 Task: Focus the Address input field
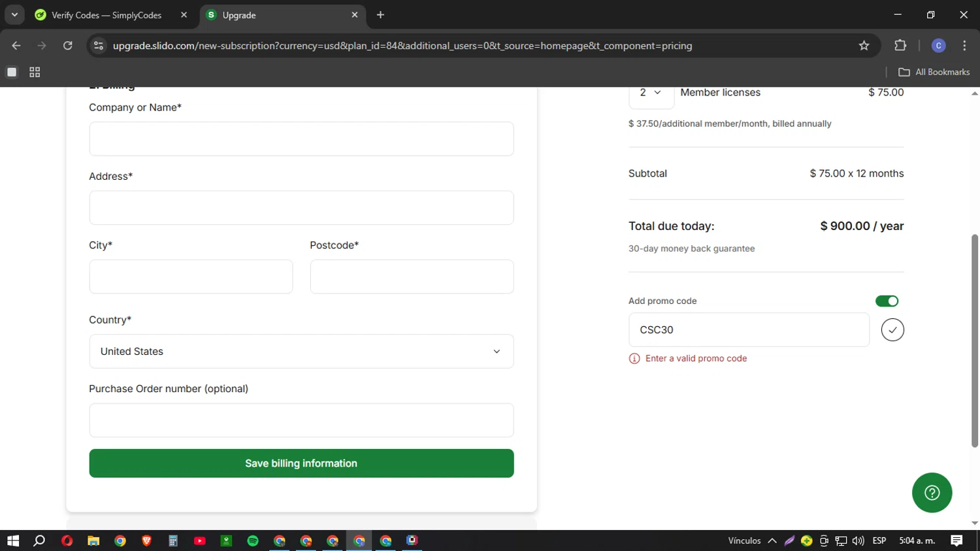pos(301,208)
